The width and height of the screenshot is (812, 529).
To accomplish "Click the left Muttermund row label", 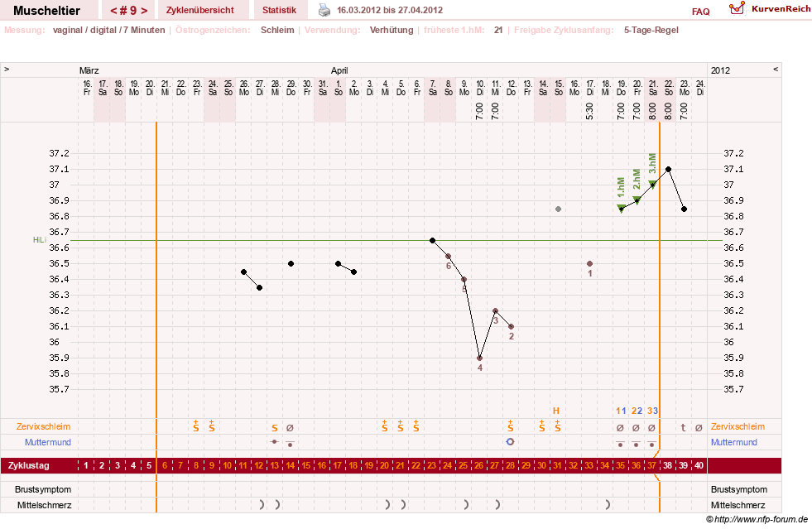I will click(48, 442).
